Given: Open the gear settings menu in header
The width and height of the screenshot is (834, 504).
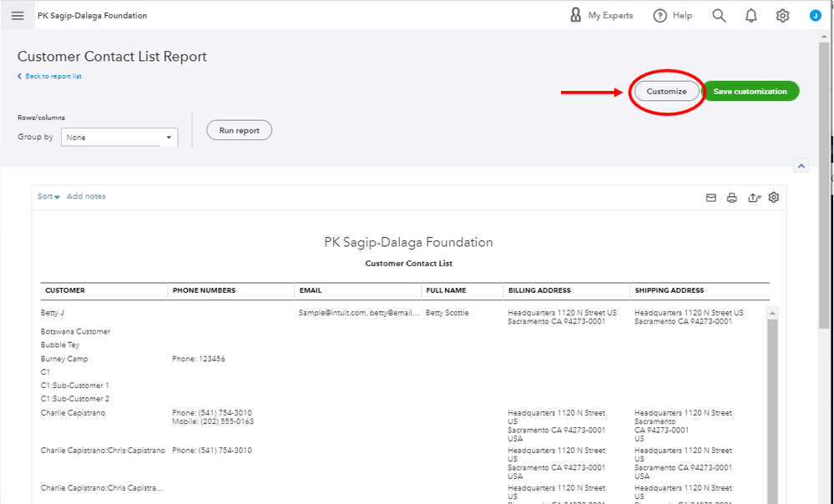Looking at the screenshot, I should [782, 16].
